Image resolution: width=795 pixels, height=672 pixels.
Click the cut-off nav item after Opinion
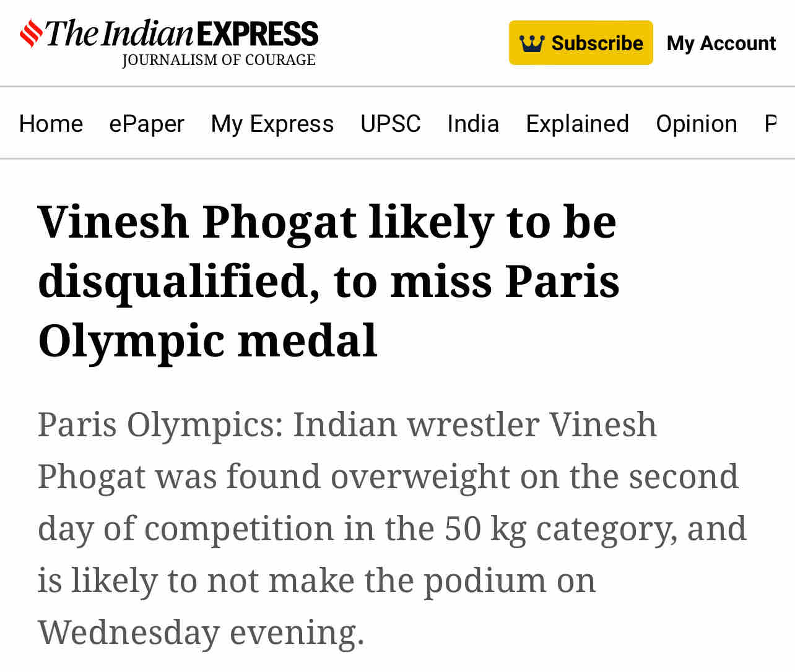coord(771,124)
